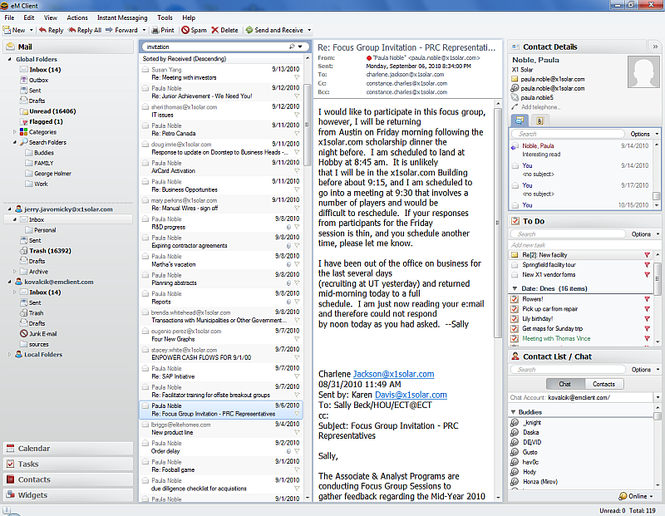
Task: Open the Actions menu
Action: point(77,18)
